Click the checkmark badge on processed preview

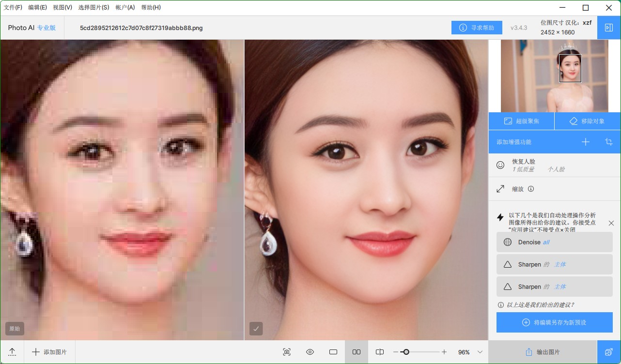point(256,329)
